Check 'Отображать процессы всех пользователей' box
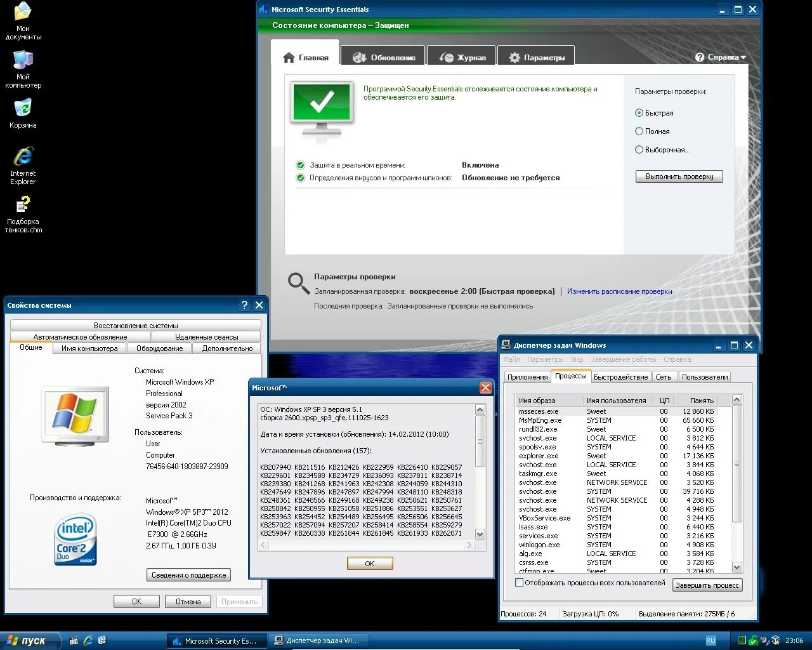 (x=520, y=583)
